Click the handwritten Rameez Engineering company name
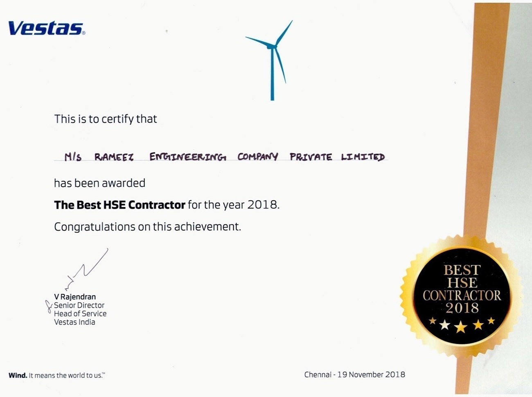 [224, 157]
